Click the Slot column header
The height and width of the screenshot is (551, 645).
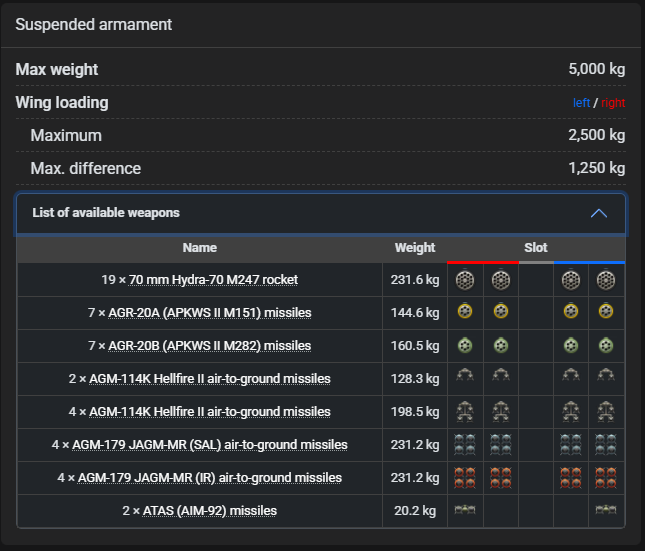(x=536, y=248)
